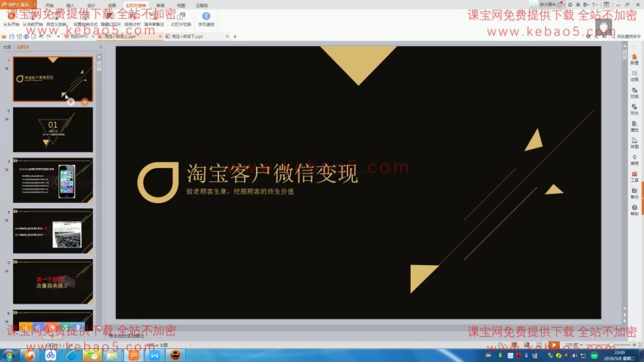Open the blue WPS Writer taskbar icon
The image size is (644, 362).
[x=155, y=355]
